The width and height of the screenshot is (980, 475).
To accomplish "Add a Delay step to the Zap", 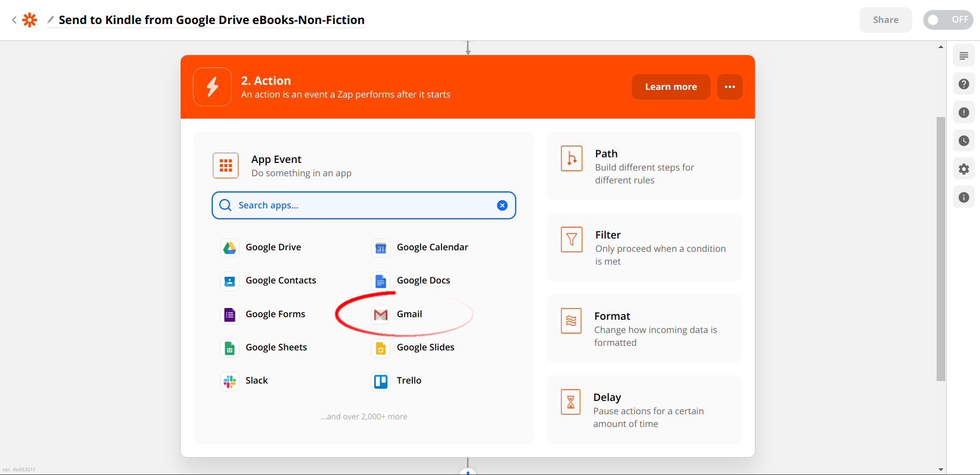I will tap(644, 410).
